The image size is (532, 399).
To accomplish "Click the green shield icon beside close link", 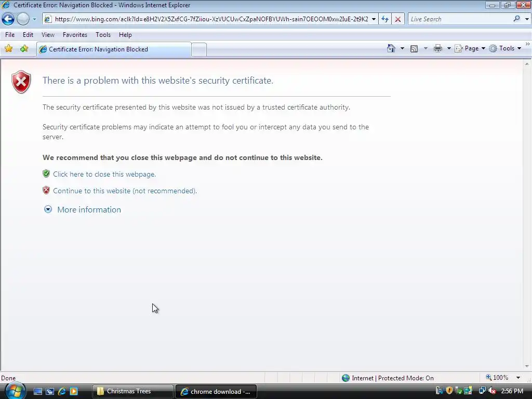I will [x=46, y=174].
